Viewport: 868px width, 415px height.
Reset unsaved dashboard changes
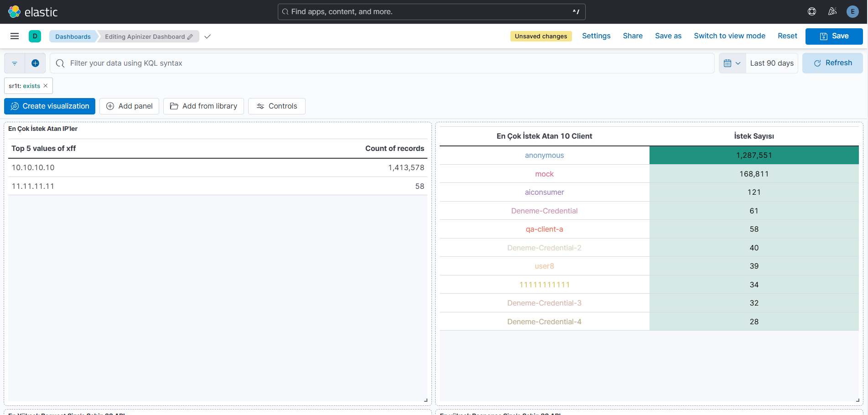(787, 36)
